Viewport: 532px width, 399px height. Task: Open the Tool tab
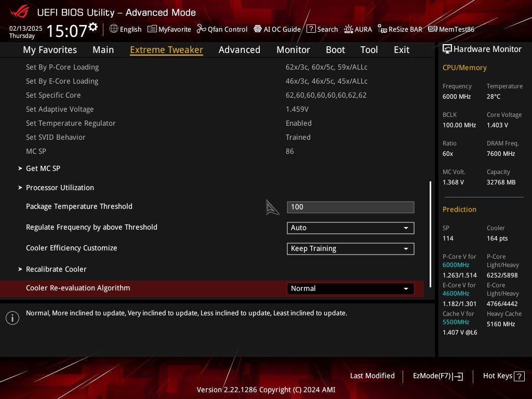point(369,50)
